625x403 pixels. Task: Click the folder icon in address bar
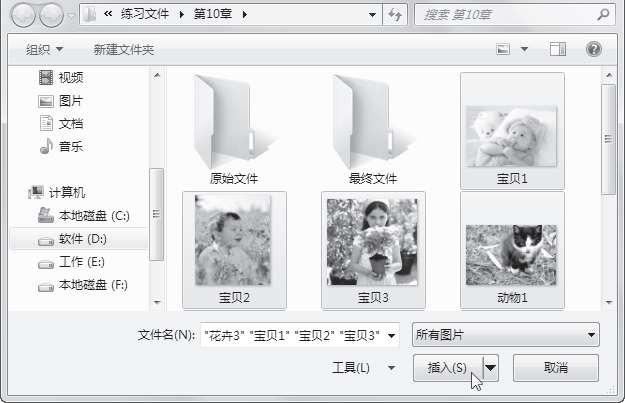point(90,15)
